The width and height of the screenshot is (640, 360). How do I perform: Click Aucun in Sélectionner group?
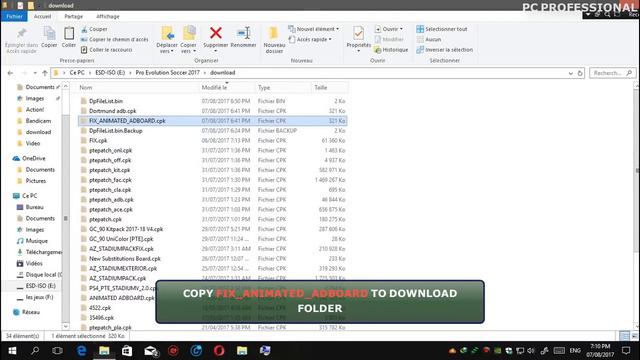coord(429,40)
